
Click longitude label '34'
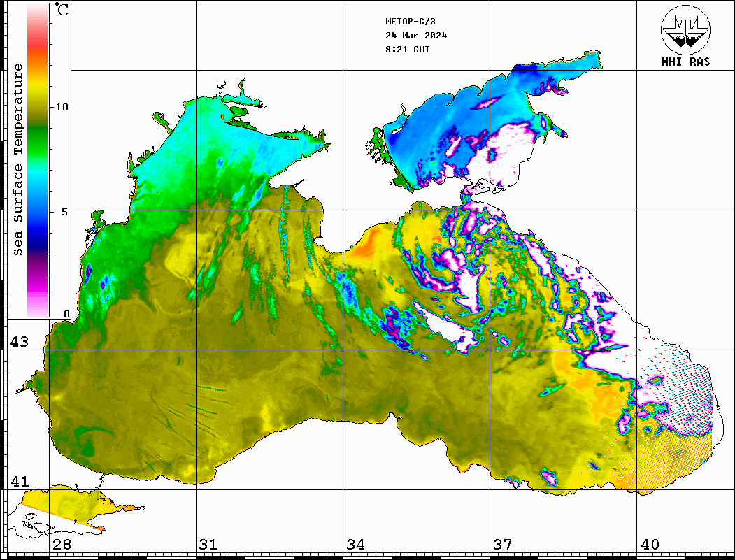[x=355, y=544]
